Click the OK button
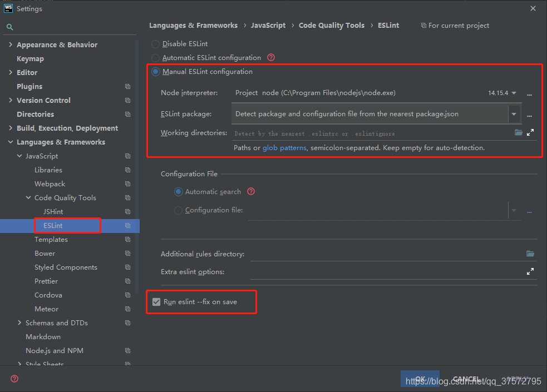This screenshot has height=392, width=547. [420, 379]
